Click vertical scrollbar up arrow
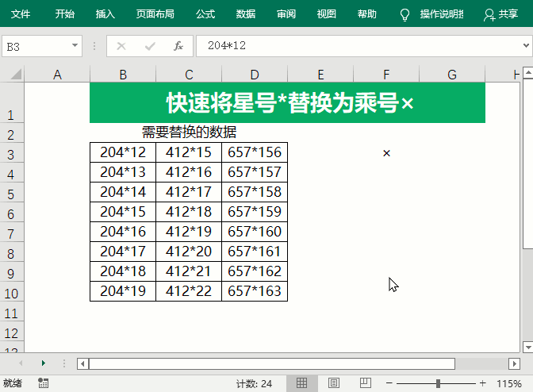 [528, 73]
